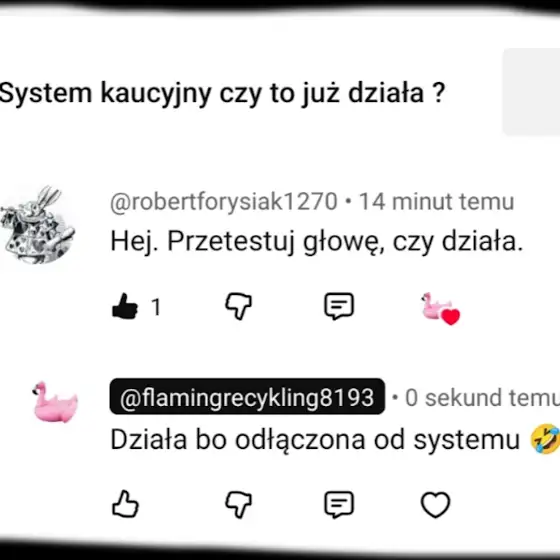The height and width of the screenshot is (560, 560).
Task: Click the reply text "Działa bo odłączona od systemu"
Action: (315, 440)
